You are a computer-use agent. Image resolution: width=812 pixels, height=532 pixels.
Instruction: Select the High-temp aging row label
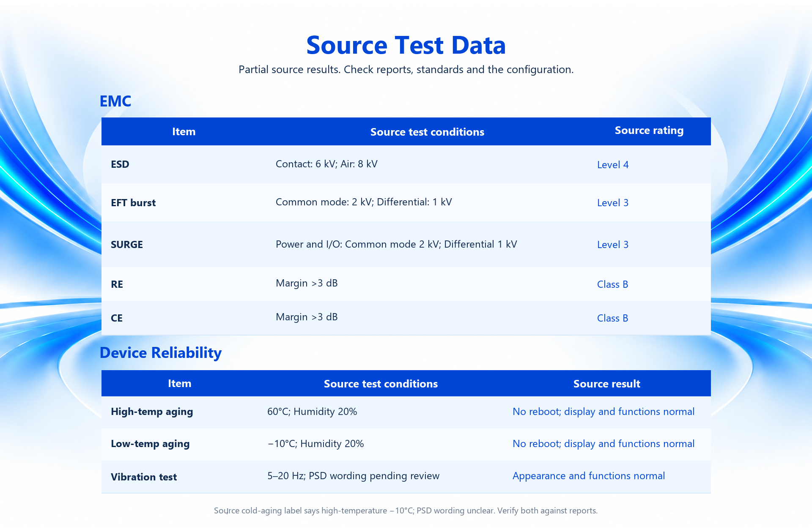(152, 412)
